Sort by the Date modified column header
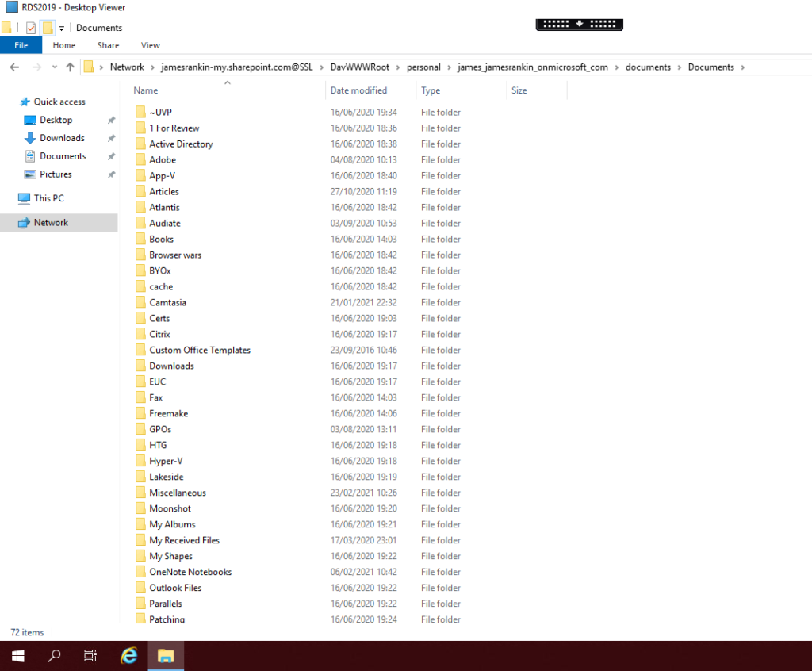 [358, 90]
